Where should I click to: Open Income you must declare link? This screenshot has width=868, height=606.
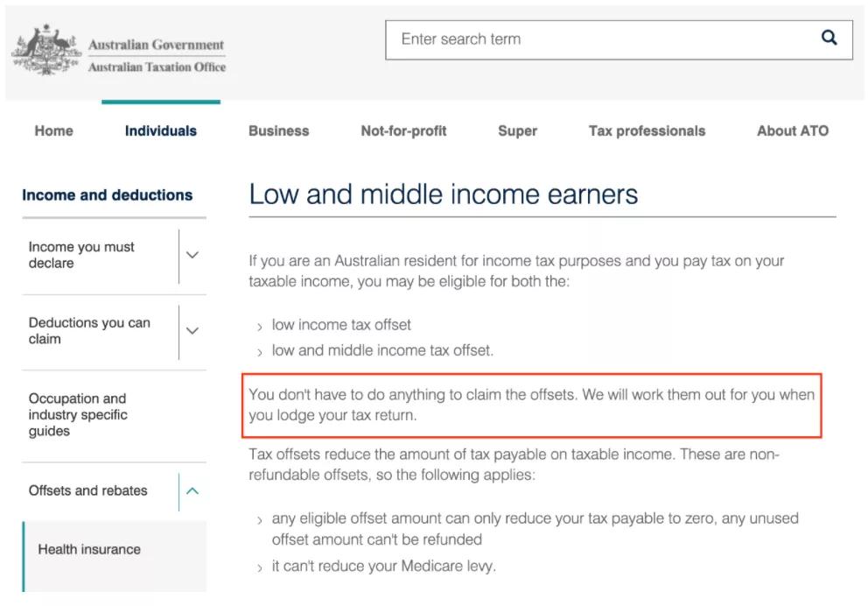[81, 255]
